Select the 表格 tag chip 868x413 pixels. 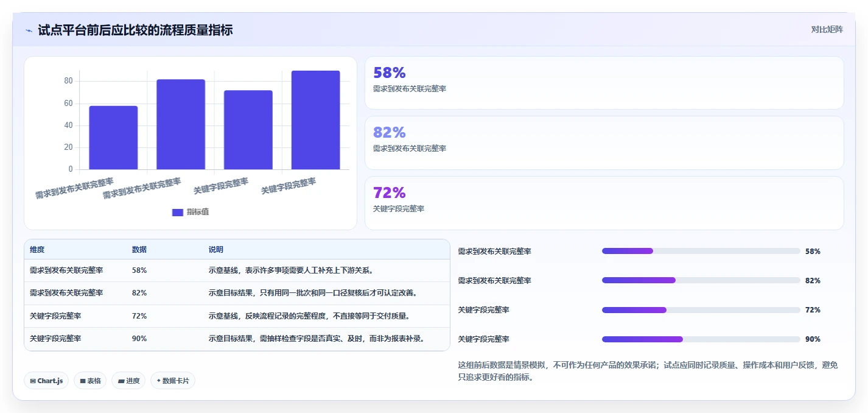click(x=90, y=381)
